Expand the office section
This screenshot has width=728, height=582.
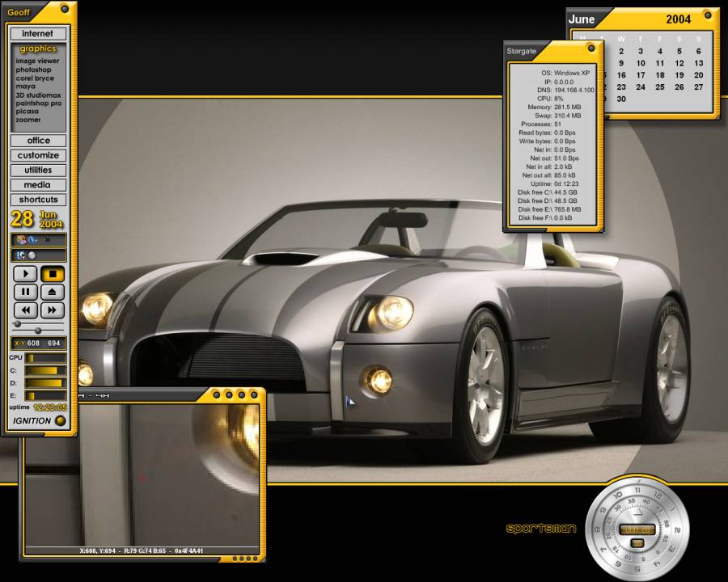click(38, 141)
